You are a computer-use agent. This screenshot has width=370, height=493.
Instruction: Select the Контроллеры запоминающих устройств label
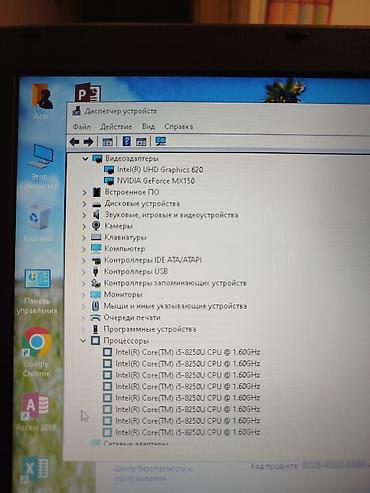point(175,283)
